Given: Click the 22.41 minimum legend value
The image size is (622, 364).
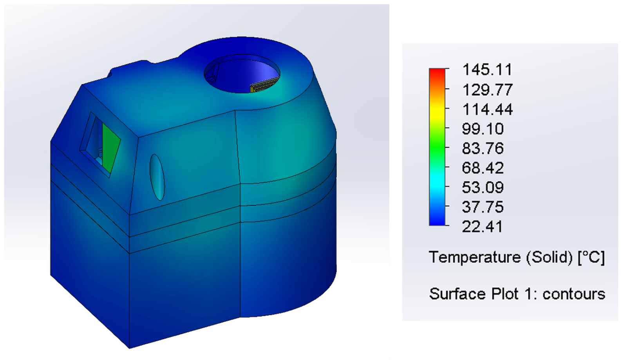Looking at the screenshot, I should [x=483, y=227].
